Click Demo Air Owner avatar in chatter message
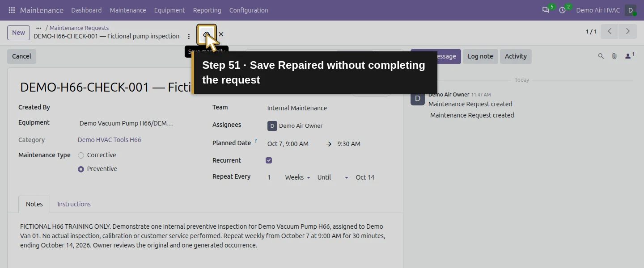 pyautogui.click(x=418, y=98)
